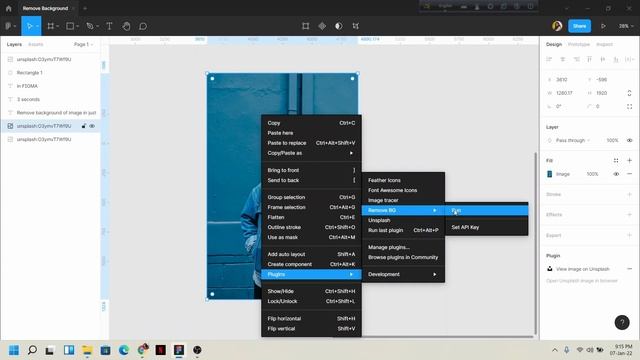Screen dimensions: 640x360
Task: Select the Comment tool
Action: click(x=143, y=26)
